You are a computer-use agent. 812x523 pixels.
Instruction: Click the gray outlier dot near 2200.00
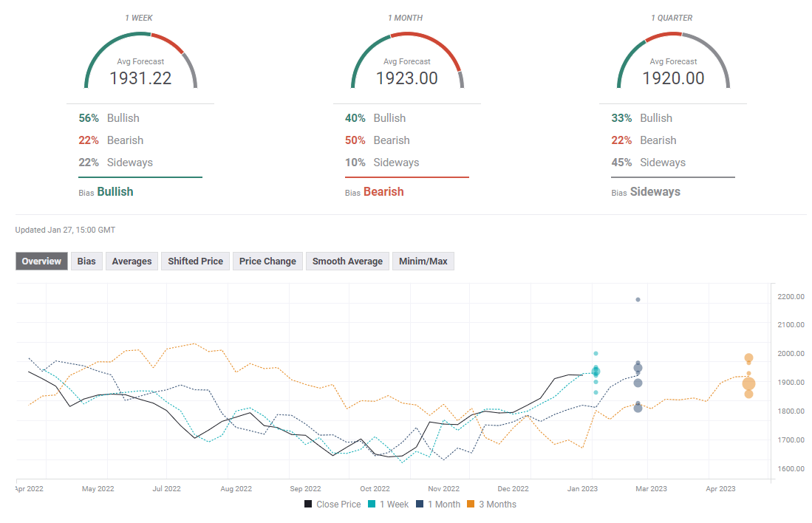pyautogui.click(x=638, y=300)
